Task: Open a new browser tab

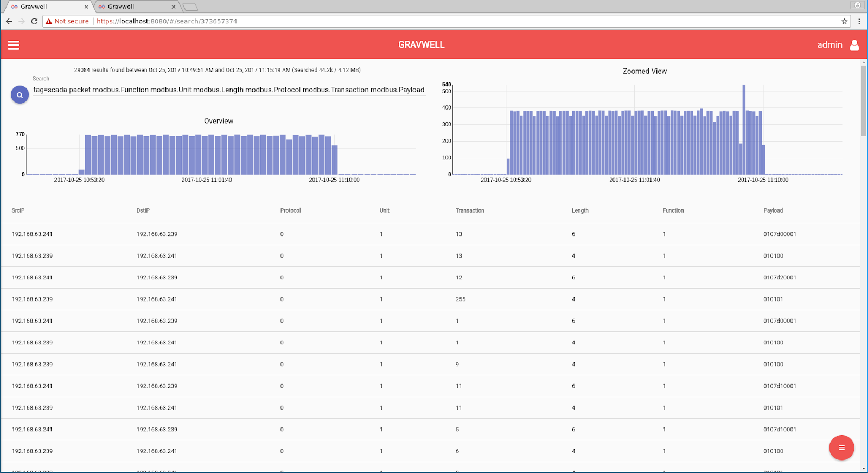Action: tap(190, 7)
